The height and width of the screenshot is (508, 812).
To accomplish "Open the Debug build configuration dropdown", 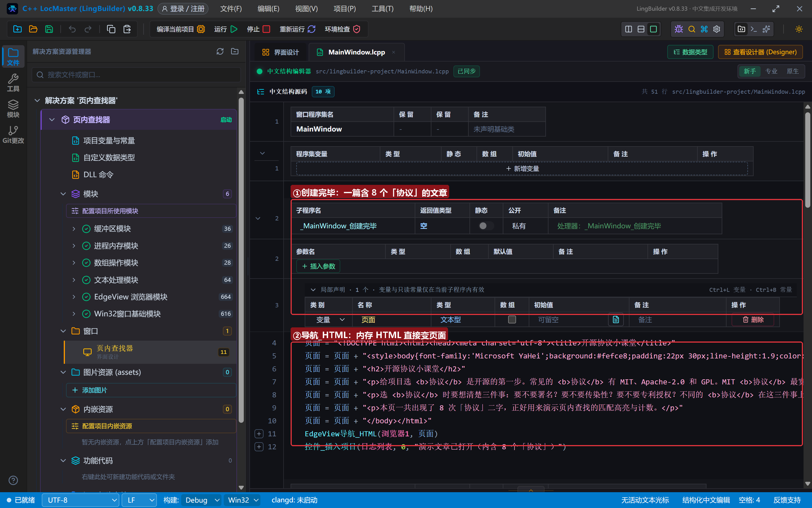I will [x=201, y=500].
